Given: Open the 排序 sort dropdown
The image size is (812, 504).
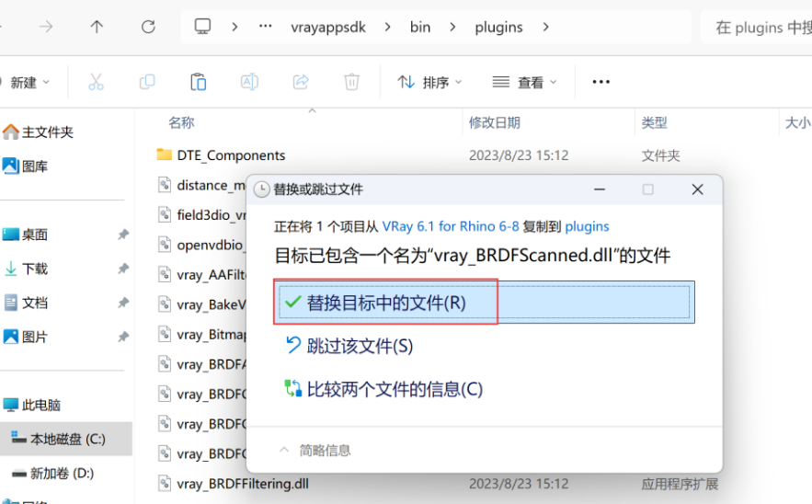Looking at the screenshot, I should point(429,83).
